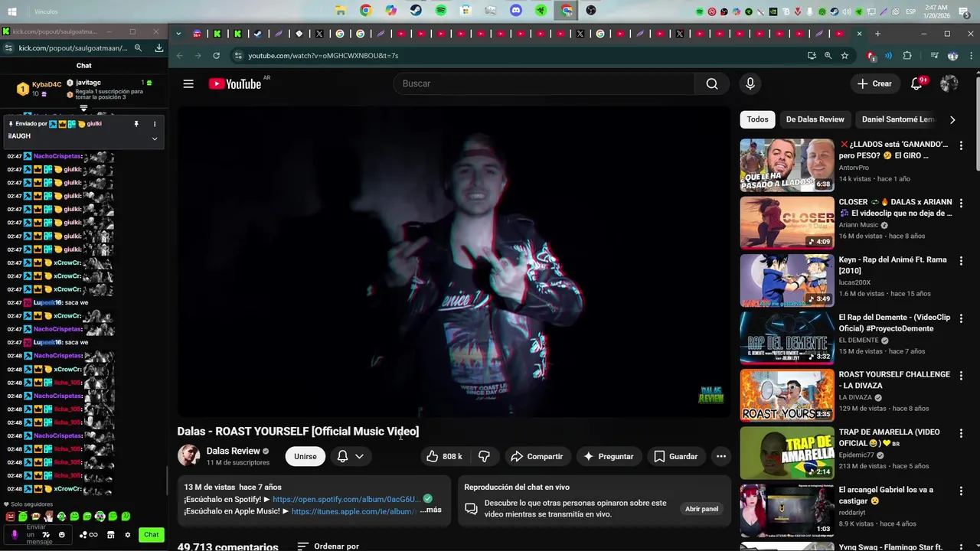Open options for LLADOS video suggestion
980x551 pixels.
coord(961,145)
